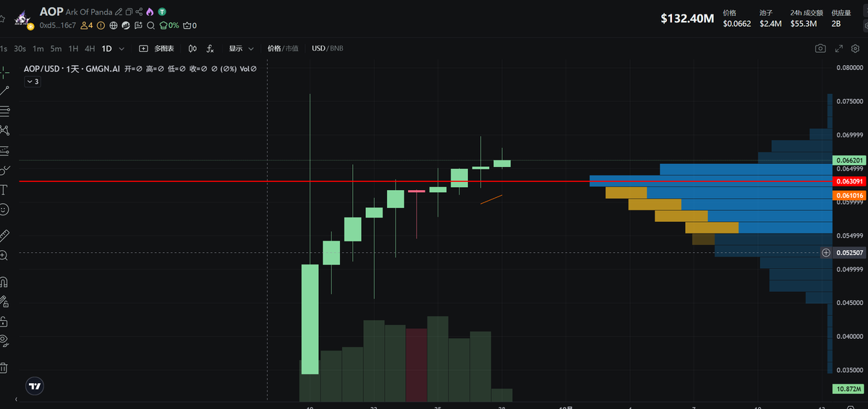868x409 pixels.
Task: Select the Text annotation tool
Action: click(4, 189)
